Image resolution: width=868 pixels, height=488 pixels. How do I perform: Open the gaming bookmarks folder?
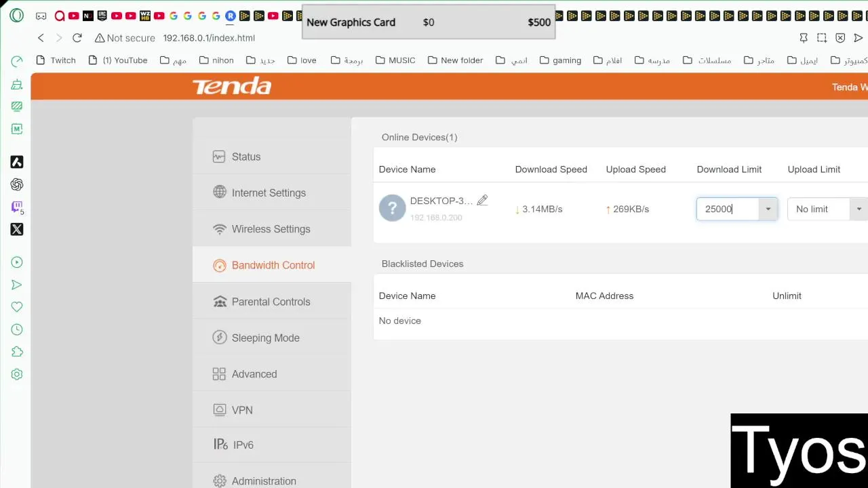pos(560,60)
